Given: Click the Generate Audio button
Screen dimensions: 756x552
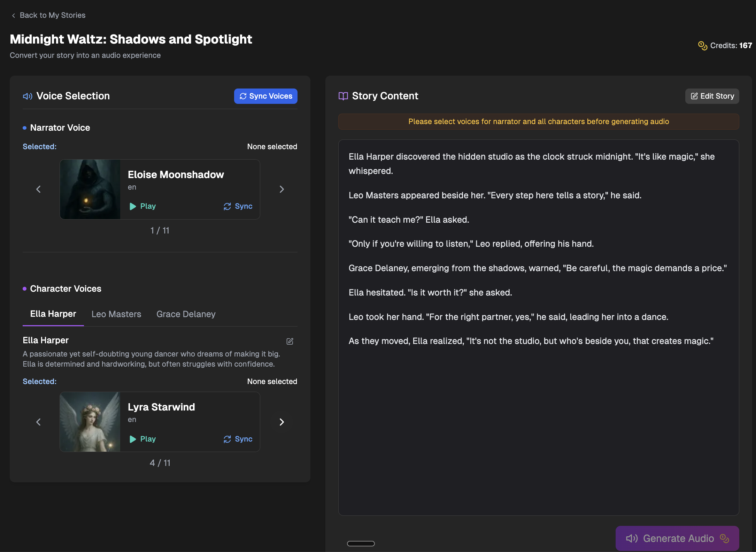Looking at the screenshot, I should click(x=677, y=538).
